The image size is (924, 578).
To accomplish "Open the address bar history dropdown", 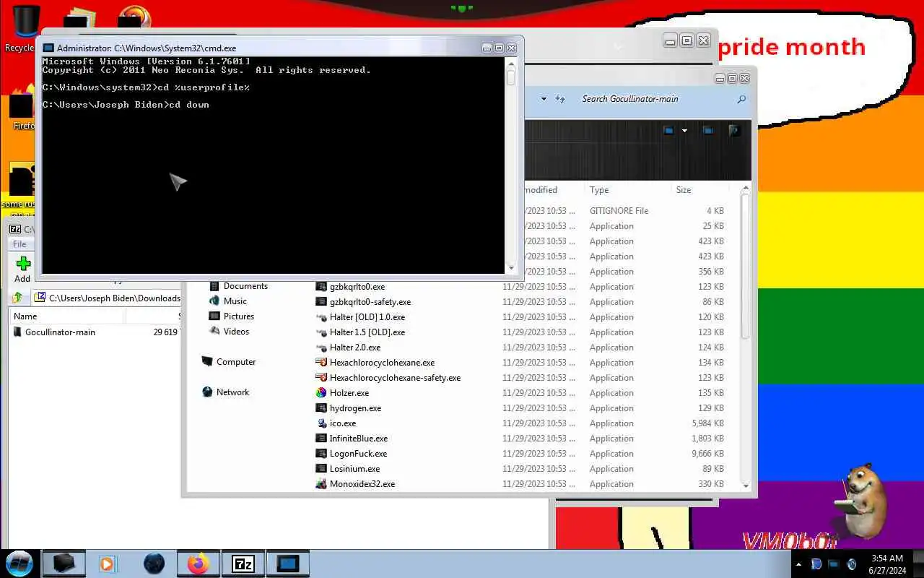I will [x=544, y=99].
